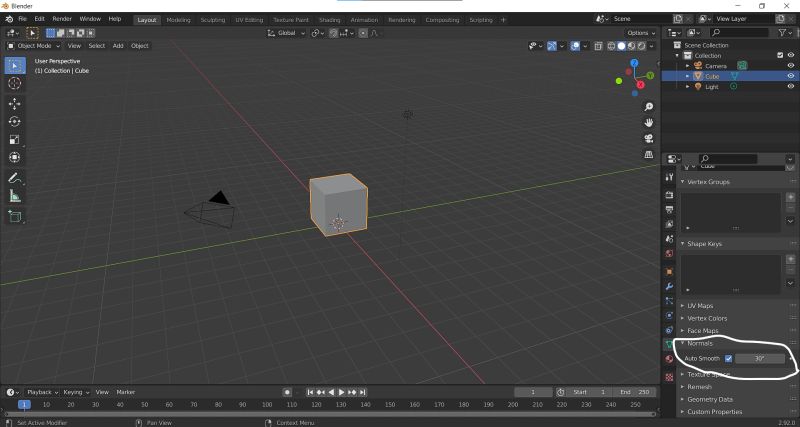Open the Physics properties tab icon
Image resolution: width=800 pixels, height=427 pixels.
(669, 316)
